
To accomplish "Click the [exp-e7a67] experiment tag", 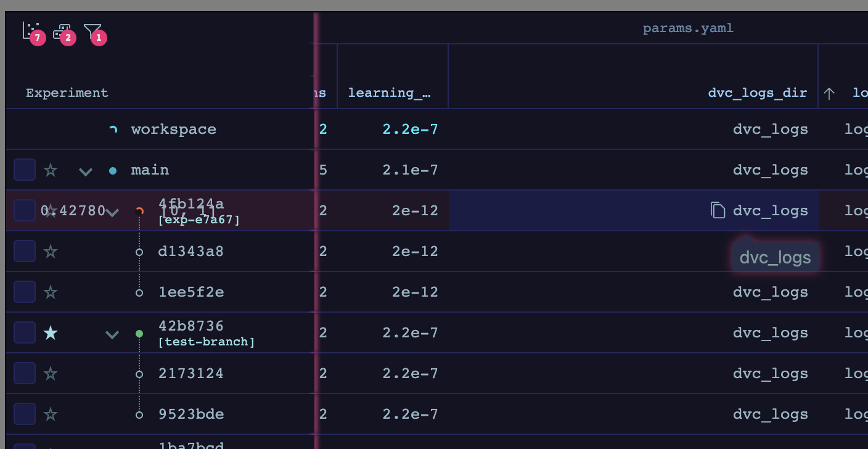I will point(199,220).
